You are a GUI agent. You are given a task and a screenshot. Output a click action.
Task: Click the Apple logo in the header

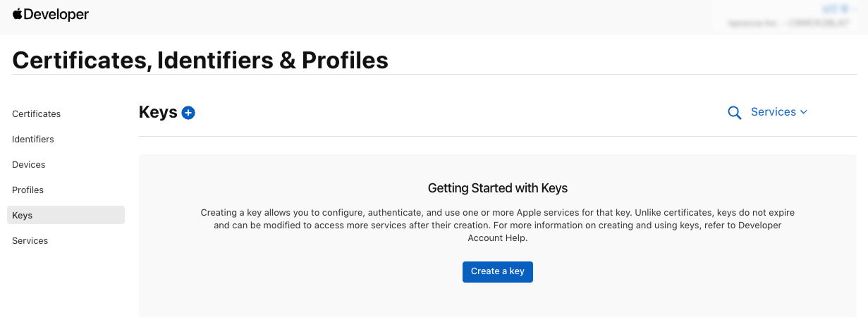(x=18, y=14)
